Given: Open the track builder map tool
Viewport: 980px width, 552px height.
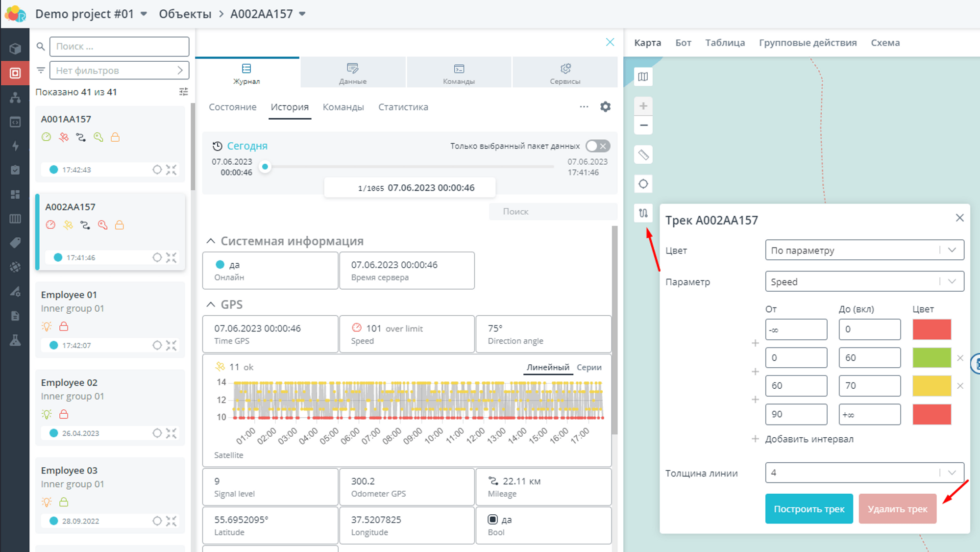Looking at the screenshot, I should pyautogui.click(x=643, y=213).
